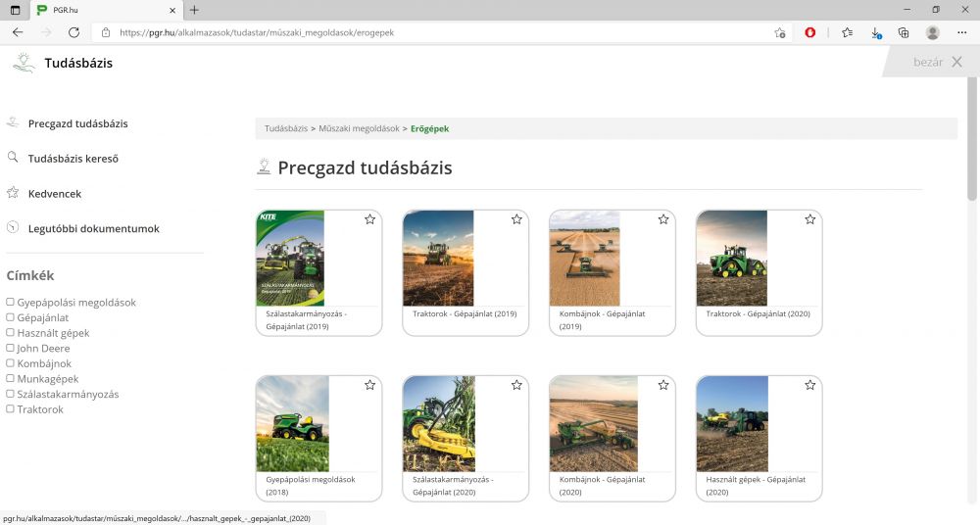The height and width of the screenshot is (525, 980).
Task: Click Tudásbázis breadcrumb link
Action: pyautogui.click(x=285, y=128)
